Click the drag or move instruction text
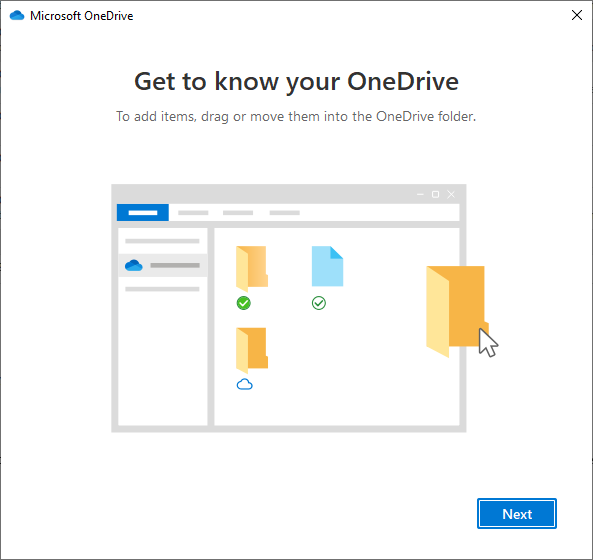This screenshot has width=593, height=560. pyautogui.click(x=296, y=116)
